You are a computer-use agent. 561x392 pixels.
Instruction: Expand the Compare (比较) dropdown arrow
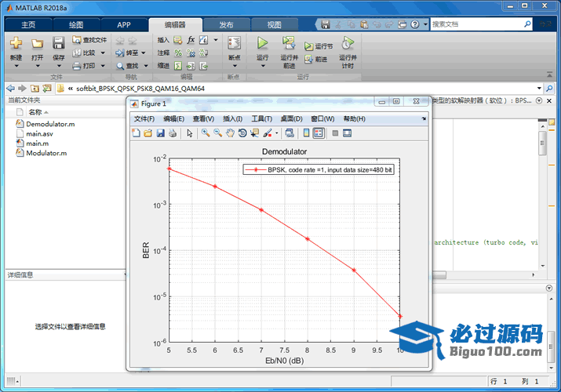pyautogui.click(x=103, y=53)
